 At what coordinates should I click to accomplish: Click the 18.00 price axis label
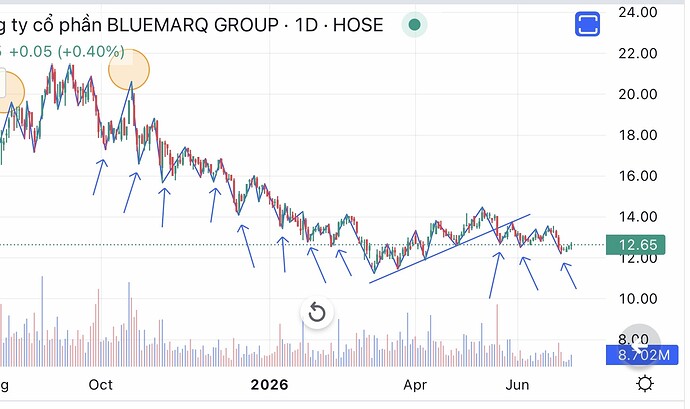point(638,135)
